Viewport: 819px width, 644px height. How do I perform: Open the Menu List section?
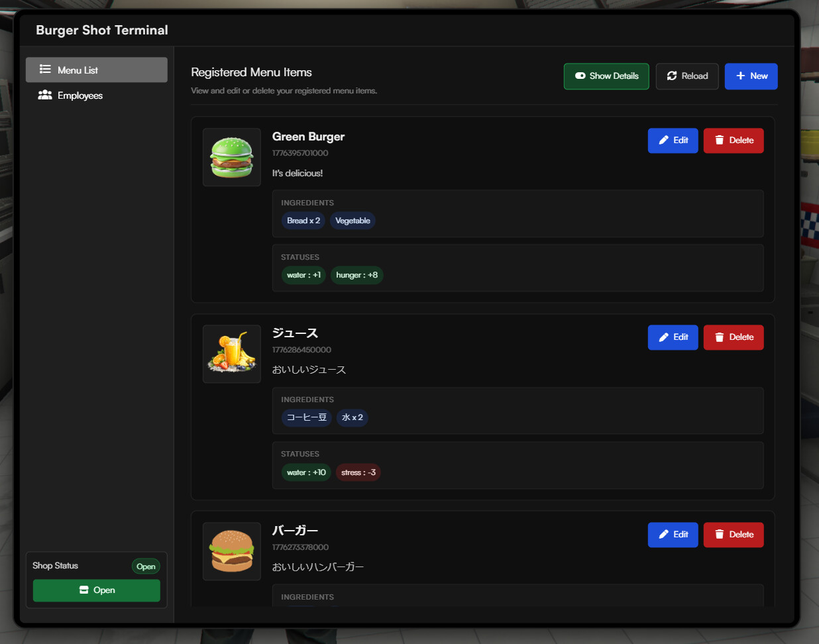[96, 70]
